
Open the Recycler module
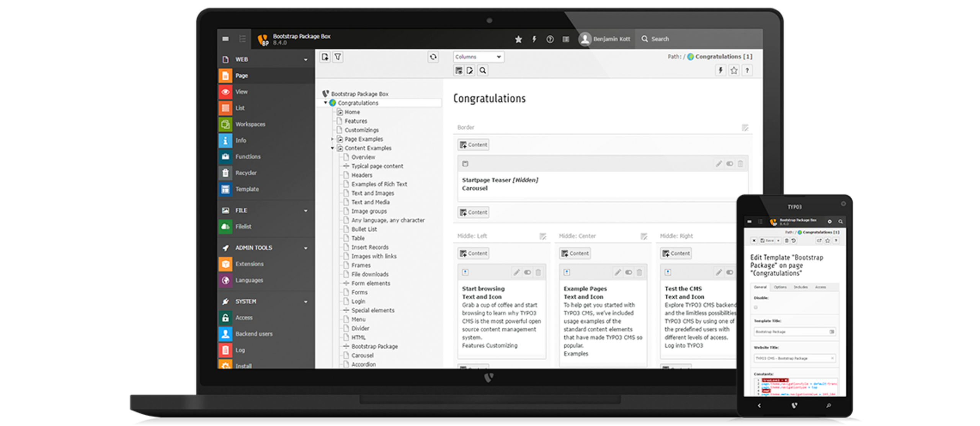[247, 173]
